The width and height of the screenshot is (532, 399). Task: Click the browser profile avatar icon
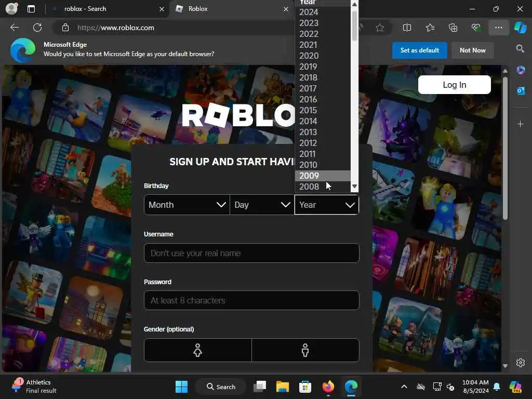click(11, 8)
